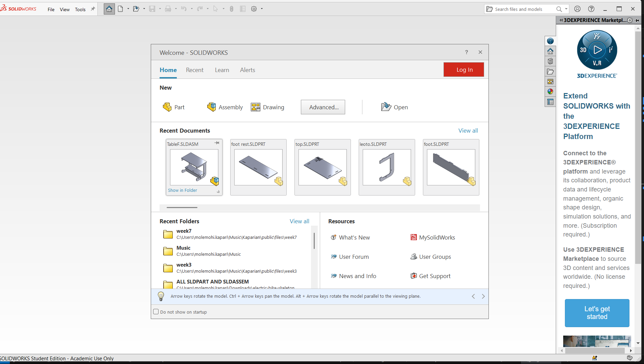Expand the Print dropdown arrow

coord(176,9)
